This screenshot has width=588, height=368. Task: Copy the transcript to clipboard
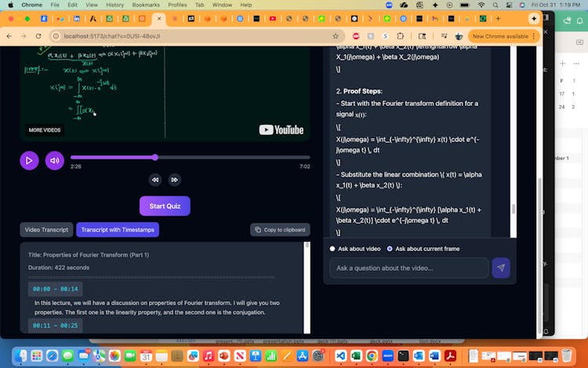pyautogui.click(x=280, y=230)
